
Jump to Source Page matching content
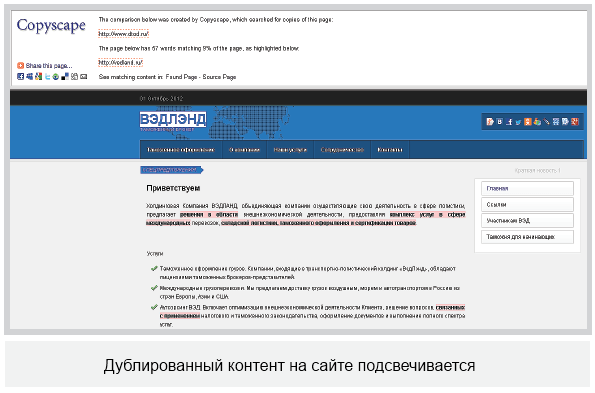(219, 77)
